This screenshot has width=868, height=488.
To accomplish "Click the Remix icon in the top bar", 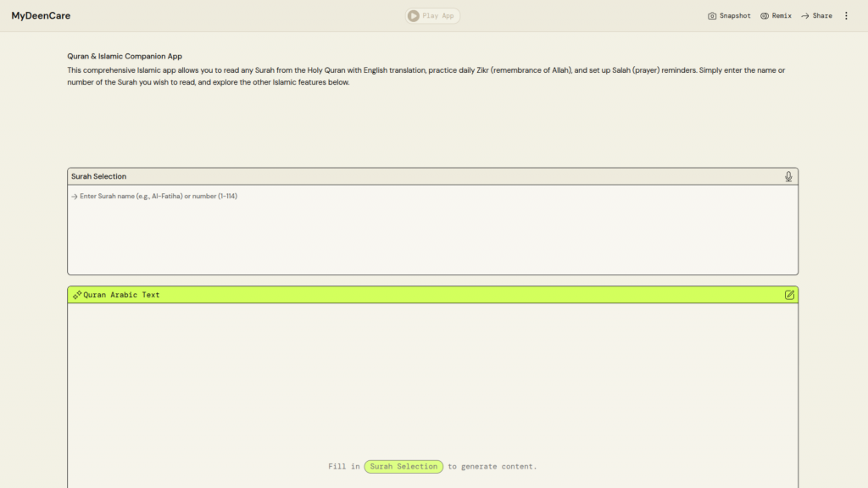I will pyautogui.click(x=765, y=16).
